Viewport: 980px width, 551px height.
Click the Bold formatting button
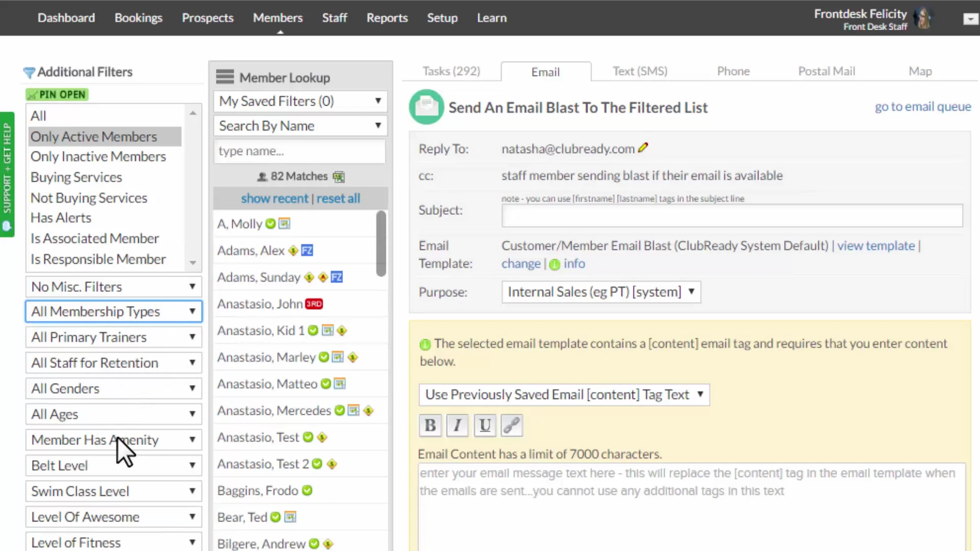430,425
